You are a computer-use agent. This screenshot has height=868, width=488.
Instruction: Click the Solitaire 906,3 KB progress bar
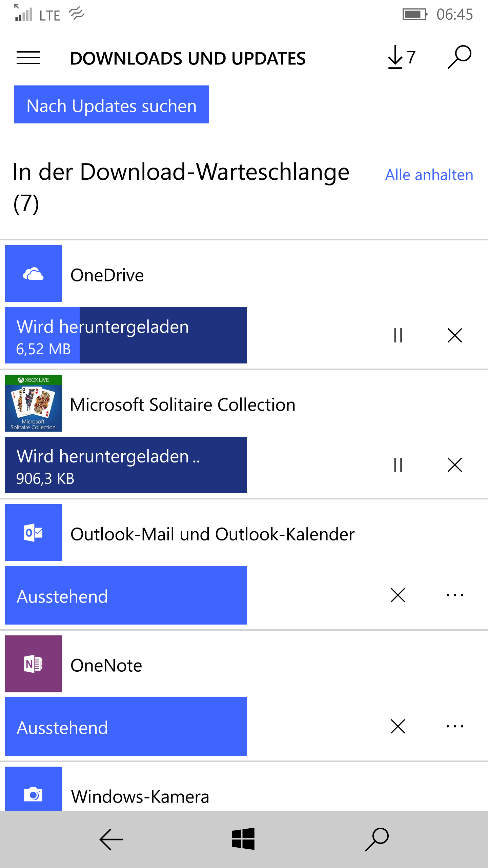coord(126,465)
